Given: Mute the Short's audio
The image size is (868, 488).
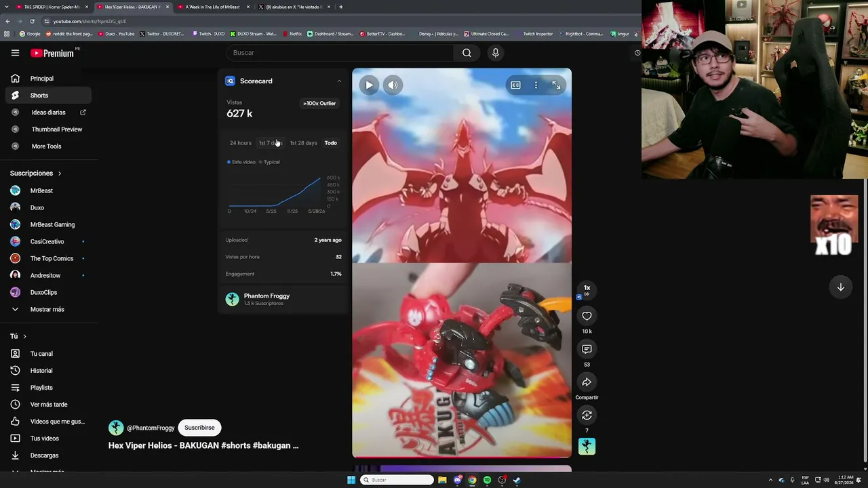Looking at the screenshot, I should pyautogui.click(x=393, y=85).
